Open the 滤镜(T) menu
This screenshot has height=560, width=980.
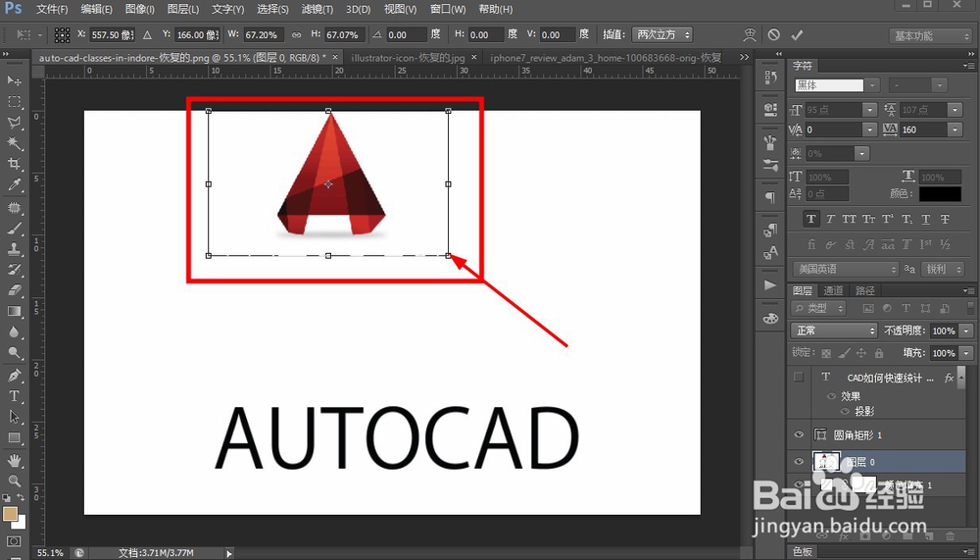click(x=317, y=10)
